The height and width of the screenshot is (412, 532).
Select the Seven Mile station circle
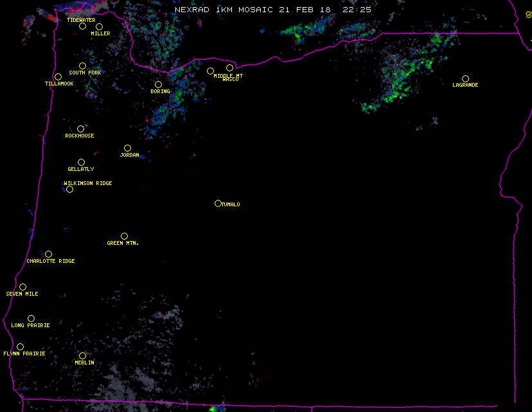(22, 287)
